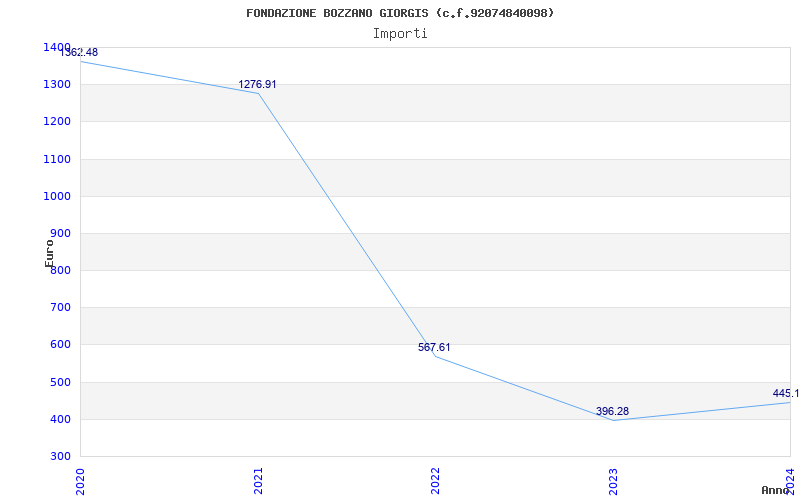
Task: Click the 1300 y-axis tick label
Action: 57,85
